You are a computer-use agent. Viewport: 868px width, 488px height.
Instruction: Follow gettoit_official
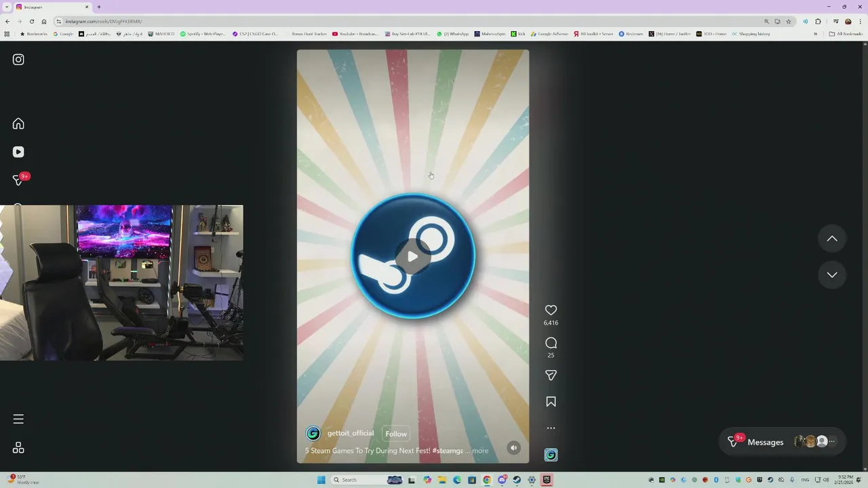point(396,434)
